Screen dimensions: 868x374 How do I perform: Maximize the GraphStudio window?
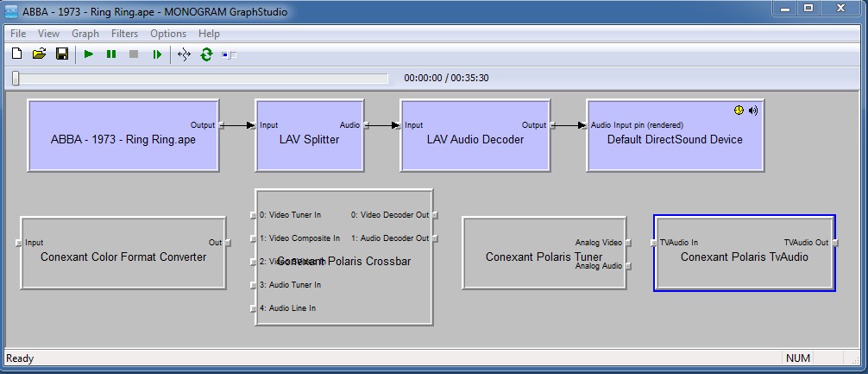click(x=808, y=8)
